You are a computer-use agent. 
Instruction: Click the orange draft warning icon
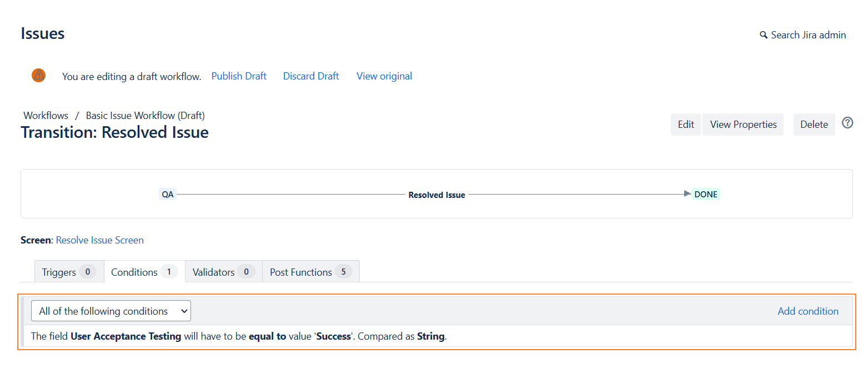coord(39,75)
